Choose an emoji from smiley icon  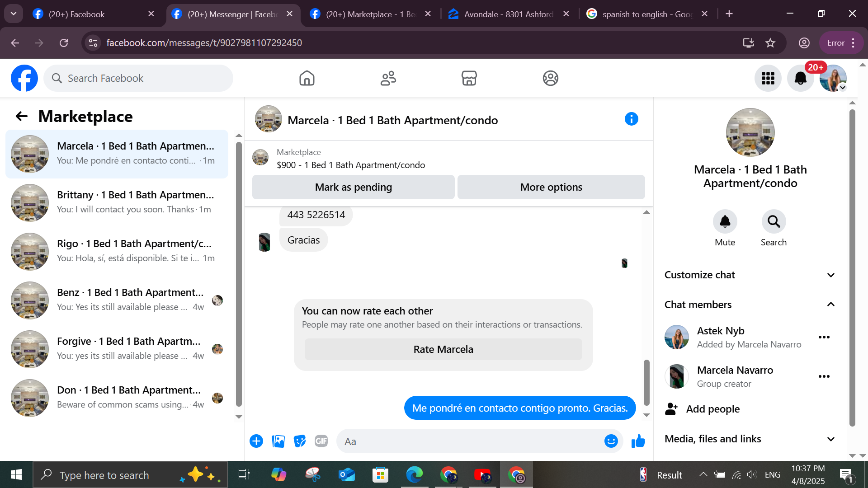[x=611, y=441]
